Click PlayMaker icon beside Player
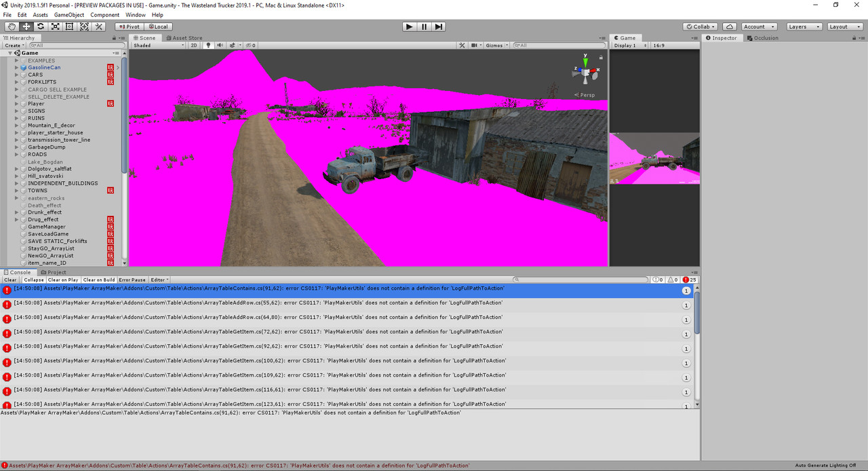This screenshot has height=471, width=868. point(111,104)
